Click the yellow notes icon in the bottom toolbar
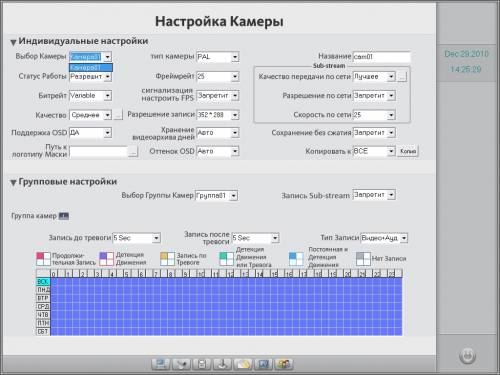500x375 pixels. (x=243, y=364)
